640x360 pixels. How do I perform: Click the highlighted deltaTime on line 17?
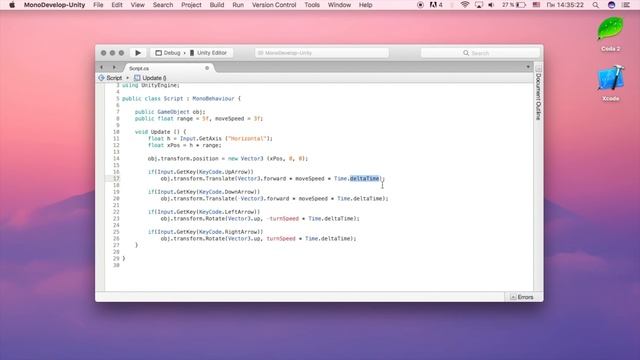click(364, 178)
